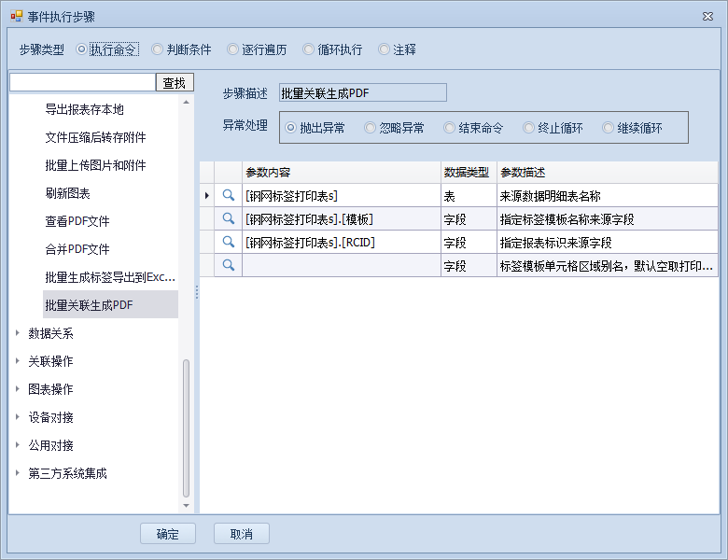Click row indicator arrow of the first row
Image resolution: width=728 pixels, height=560 pixels.
206,196
